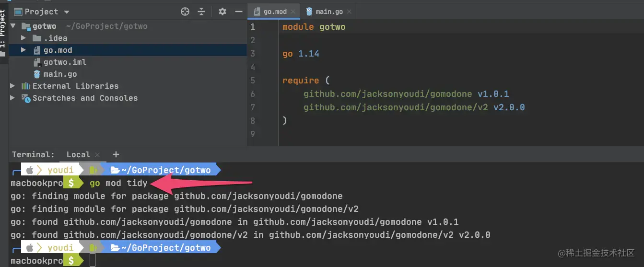Click the collapse all icon in Project panel
Screen dimensions: 644x267
tap(201, 12)
